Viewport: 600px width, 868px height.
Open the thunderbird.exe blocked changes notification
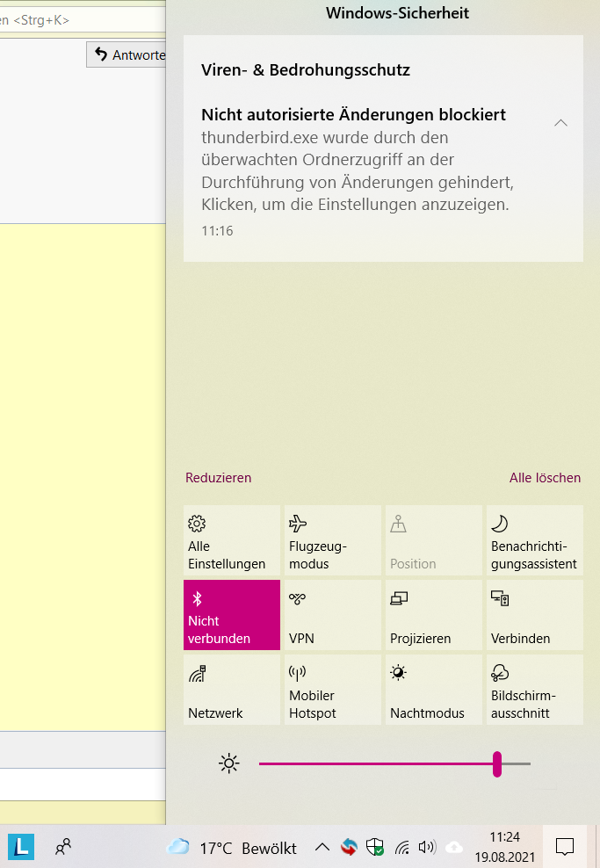coord(383,171)
